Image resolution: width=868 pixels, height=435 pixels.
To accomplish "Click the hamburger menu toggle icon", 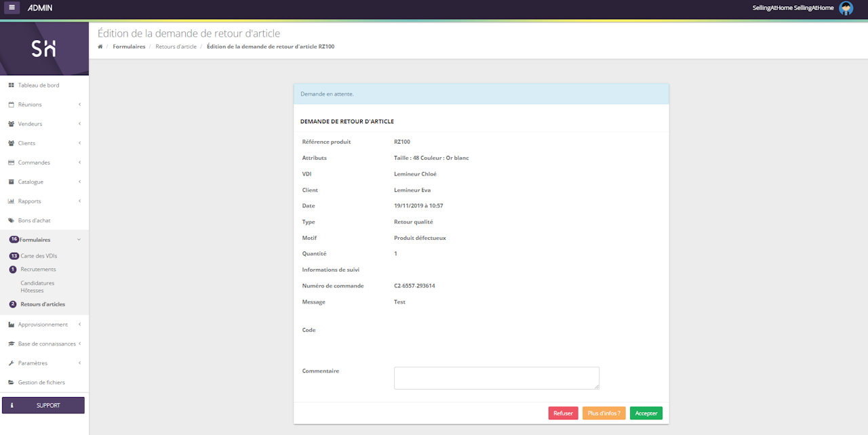I will coord(13,8).
